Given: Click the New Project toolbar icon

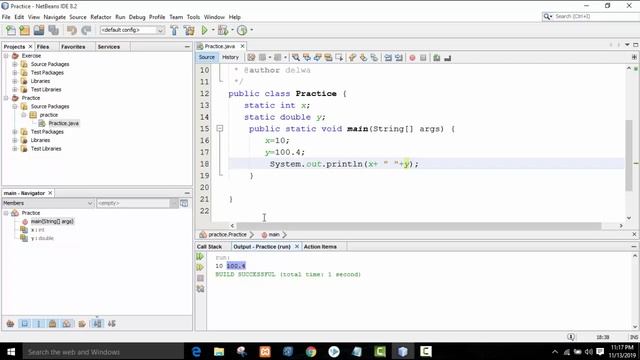Looking at the screenshot, I should [24, 30].
